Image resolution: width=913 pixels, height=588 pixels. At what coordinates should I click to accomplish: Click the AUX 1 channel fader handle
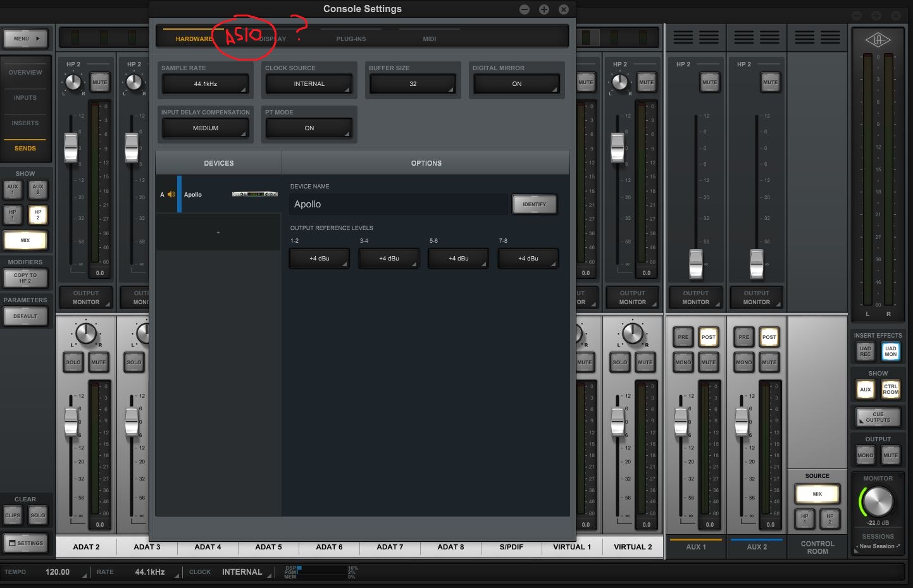coord(681,422)
